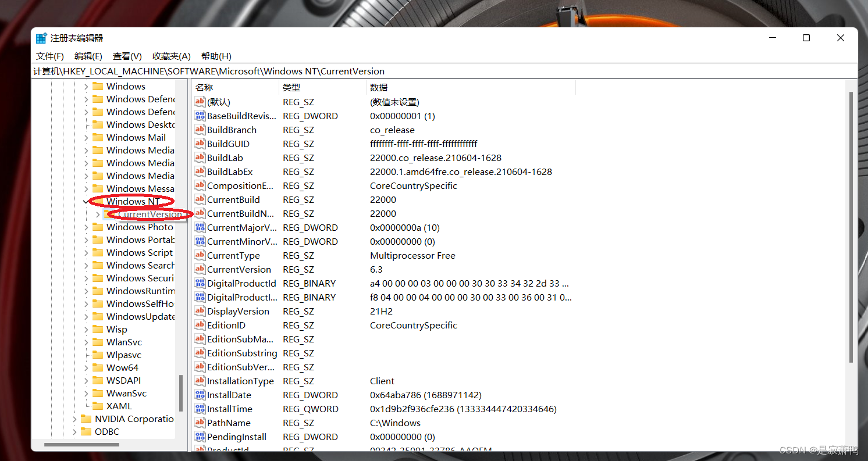Click the DisplayVersion string value icon
The image size is (868, 461).
click(x=200, y=312)
